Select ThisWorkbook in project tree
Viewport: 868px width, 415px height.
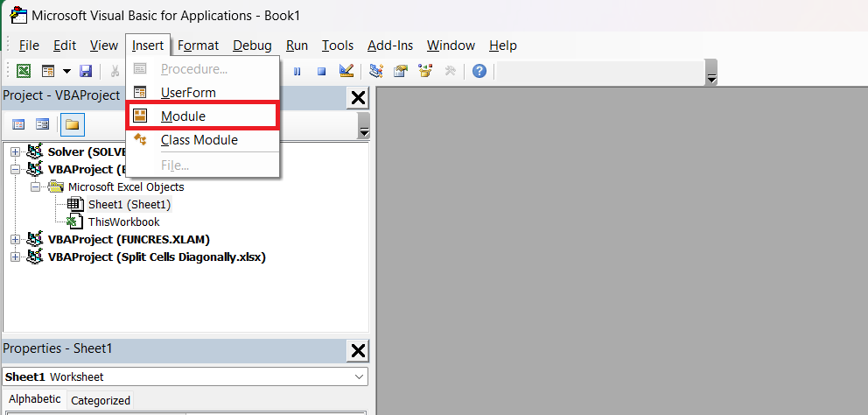124,222
